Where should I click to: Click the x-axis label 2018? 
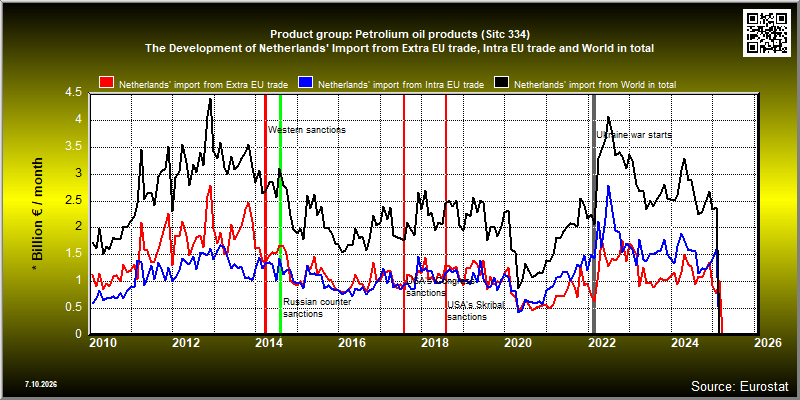435,343
